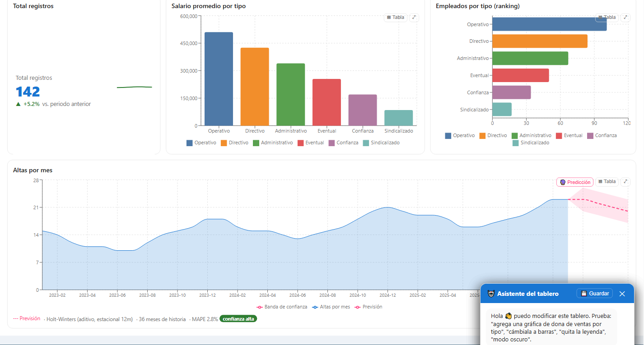644x345 pixels.
Task: Toggle Administrativo legend in Salario promedio chart
Action: point(273,143)
